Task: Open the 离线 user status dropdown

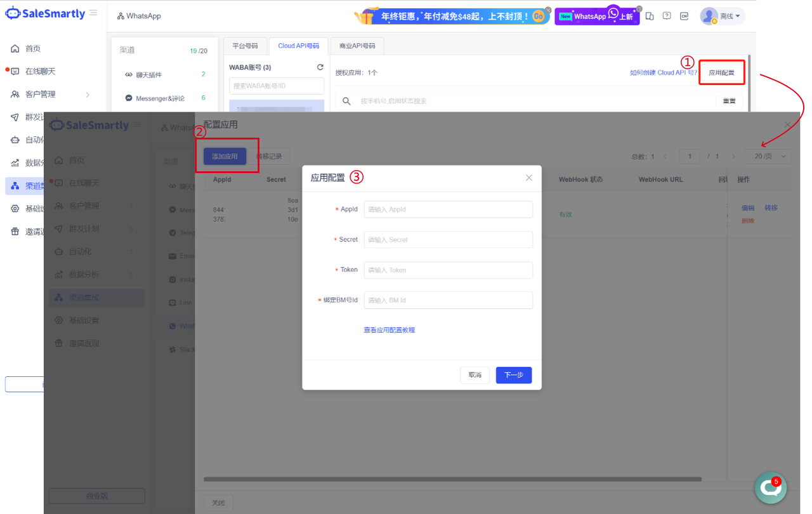Action: pos(723,16)
